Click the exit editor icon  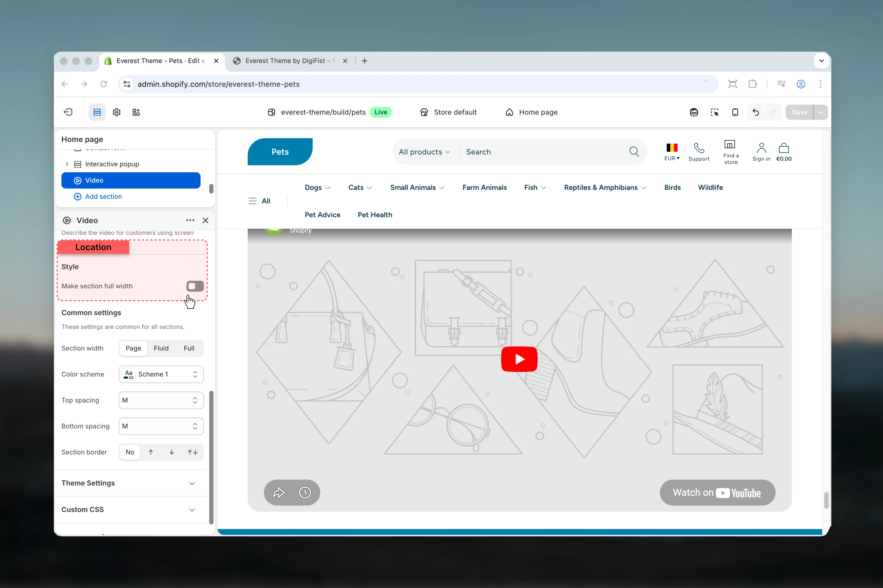click(68, 112)
